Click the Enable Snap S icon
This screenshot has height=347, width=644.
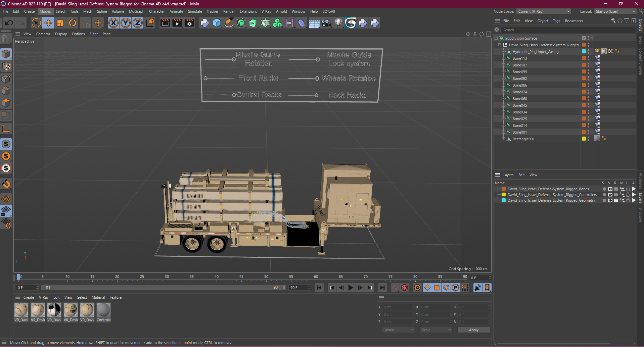coord(6,144)
